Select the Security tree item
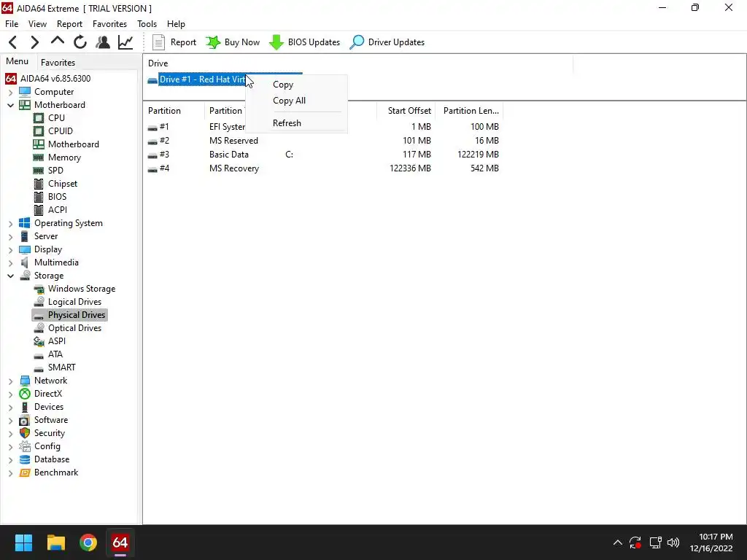747x560 pixels. click(x=49, y=433)
